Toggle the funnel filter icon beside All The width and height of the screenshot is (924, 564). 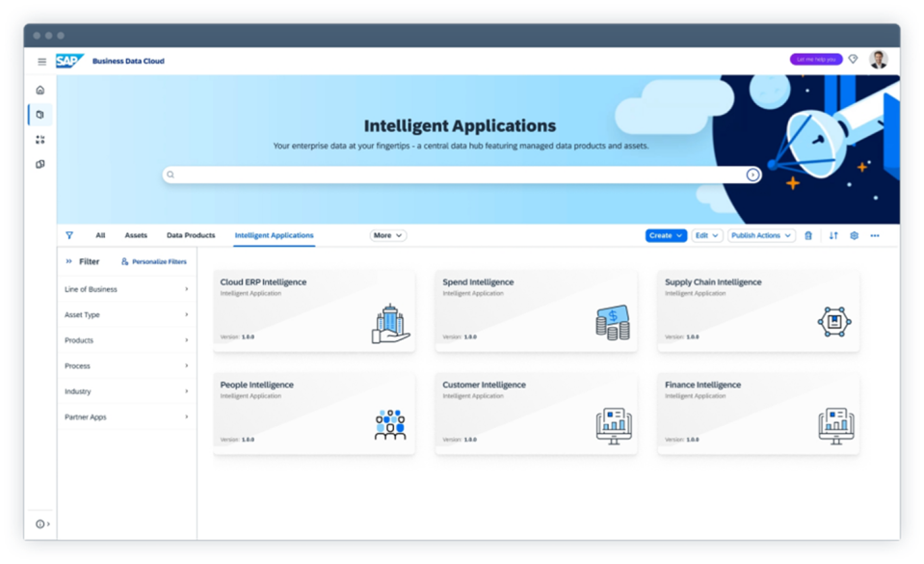tap(69, 235)
